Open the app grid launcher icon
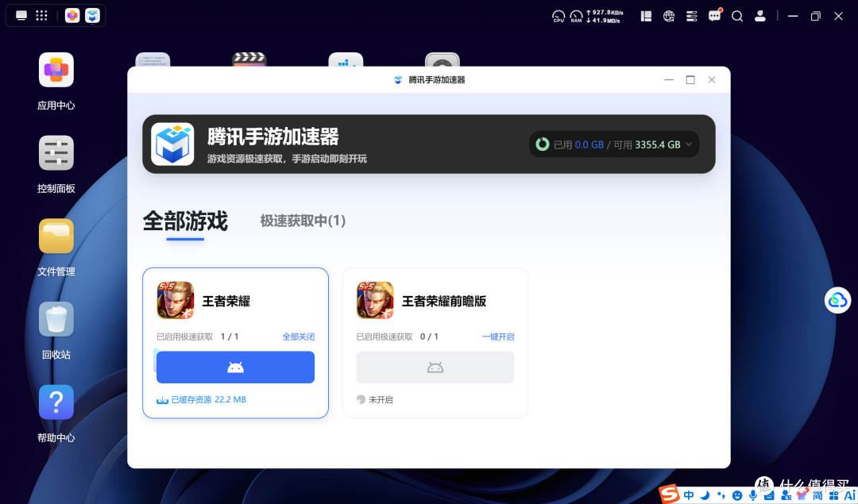Screen dimensions: 858x504 [x=41, y=15]
